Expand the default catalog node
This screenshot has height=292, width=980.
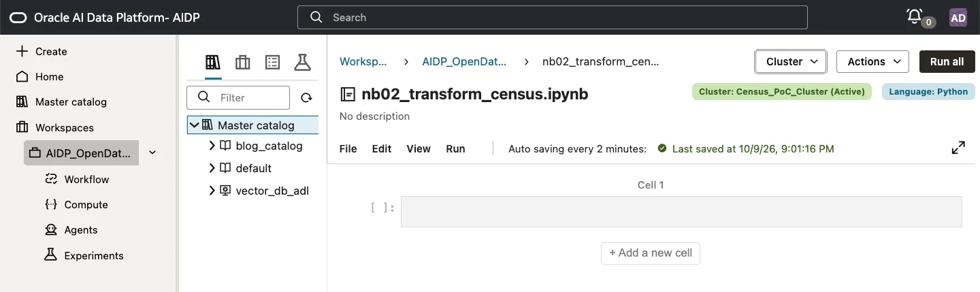click(x=212, y=168)
